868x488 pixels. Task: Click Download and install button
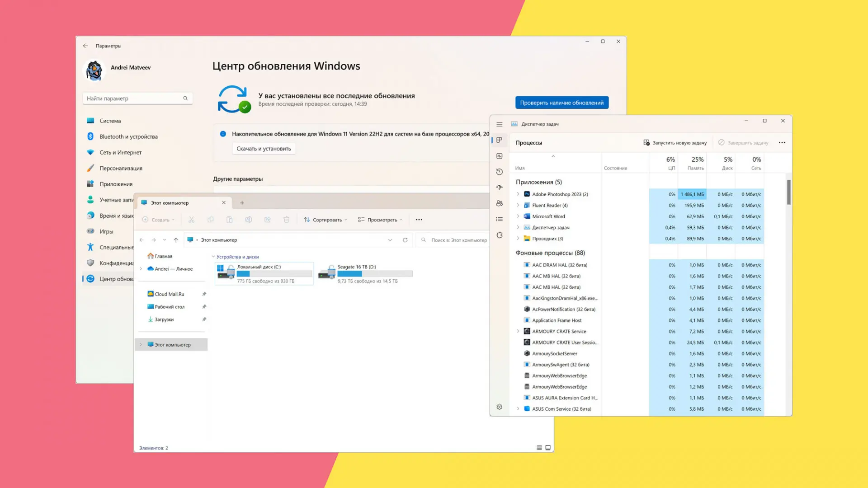pyautogui.click(x=264, y=149)
